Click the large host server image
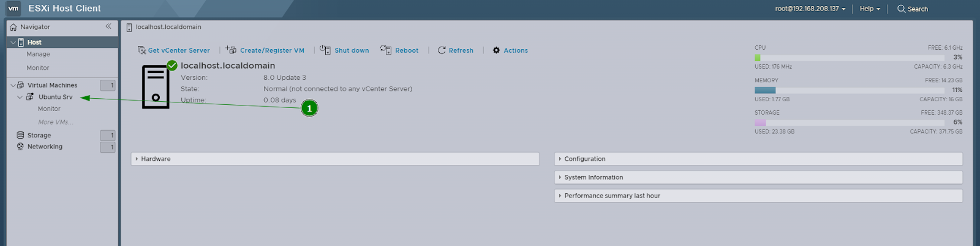Screen dimensions: 980x246 point(156,86)
